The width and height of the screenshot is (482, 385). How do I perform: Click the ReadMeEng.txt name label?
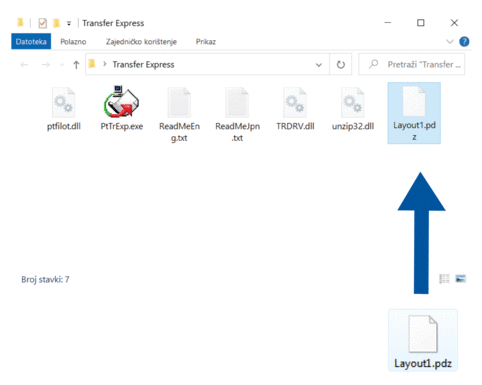pyautogui.click(x=179, y=132)
